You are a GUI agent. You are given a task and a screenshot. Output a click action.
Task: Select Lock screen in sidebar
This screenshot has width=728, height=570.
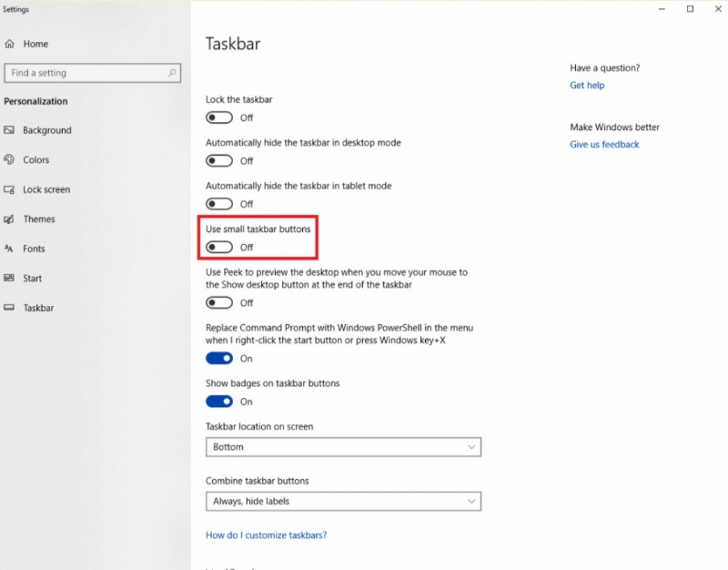(x=46, y=189)
